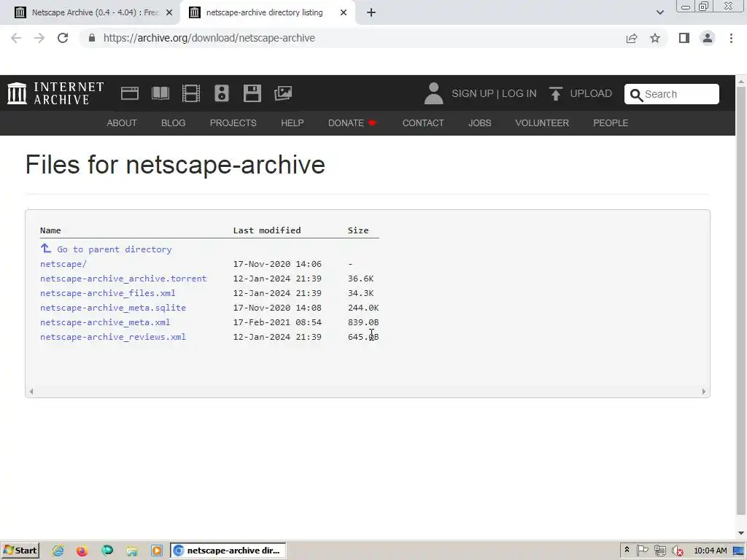This screenshot has width=747, height=560.
Task: Click the UPLOAD link text
Action: tap(591, 93)
